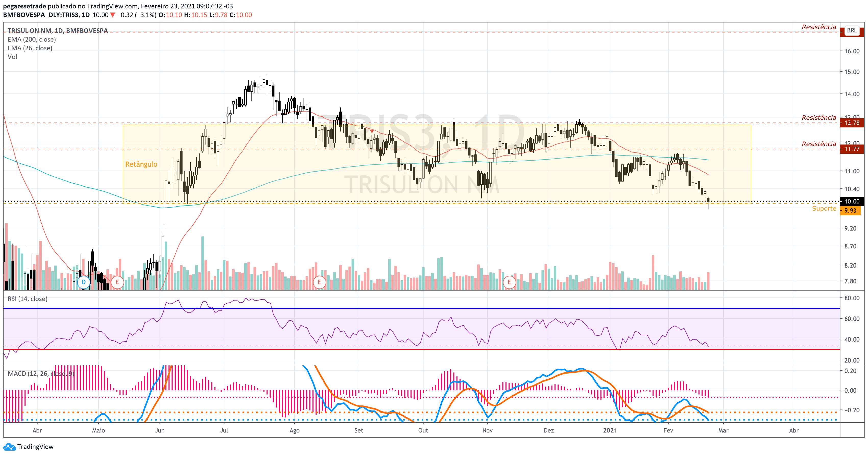Click 80.00 on the RSI scale

click(852, 298)
